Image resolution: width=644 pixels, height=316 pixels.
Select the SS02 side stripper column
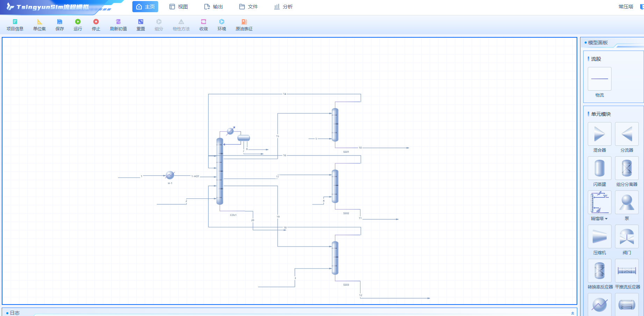click(335, 186)
